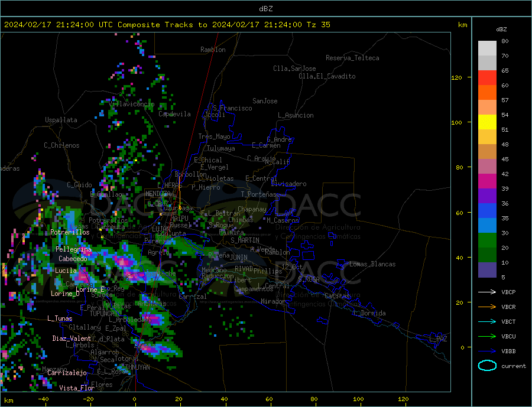
Task: Click the blue VBBB arrow legend icon
Action: 487,351
